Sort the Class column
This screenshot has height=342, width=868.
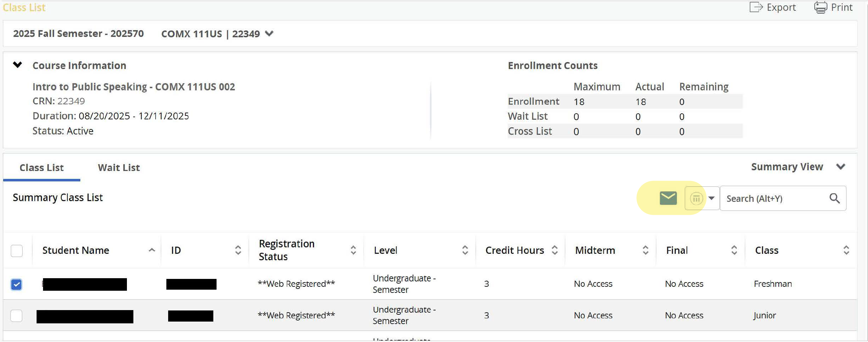click(x=846, y=250)
